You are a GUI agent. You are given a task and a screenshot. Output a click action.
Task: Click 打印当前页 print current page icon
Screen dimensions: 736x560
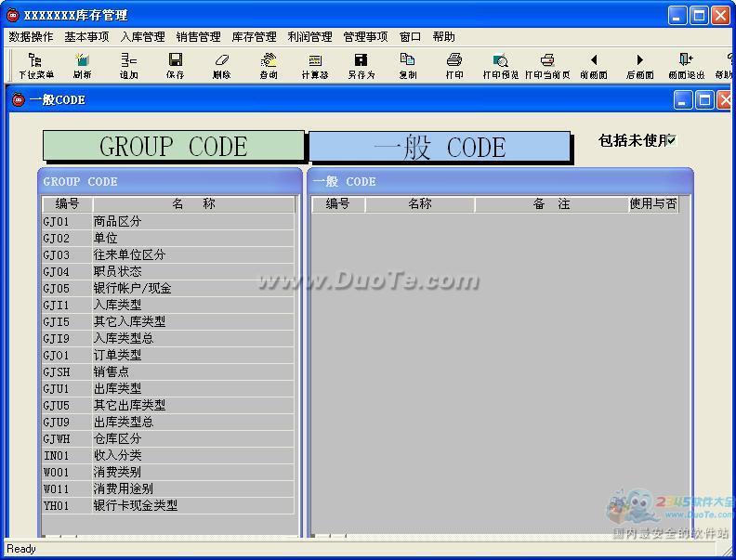(547, 65)
